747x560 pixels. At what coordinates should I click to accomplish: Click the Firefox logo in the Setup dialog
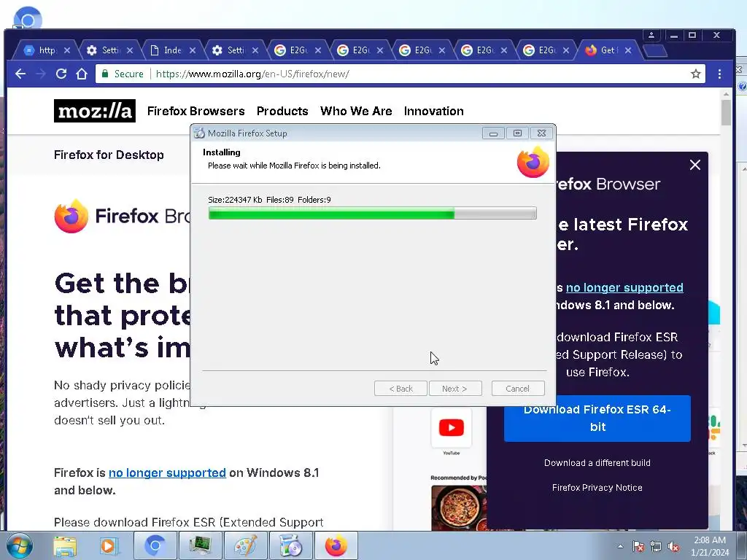pyautogui.click(x=533, y=162)
